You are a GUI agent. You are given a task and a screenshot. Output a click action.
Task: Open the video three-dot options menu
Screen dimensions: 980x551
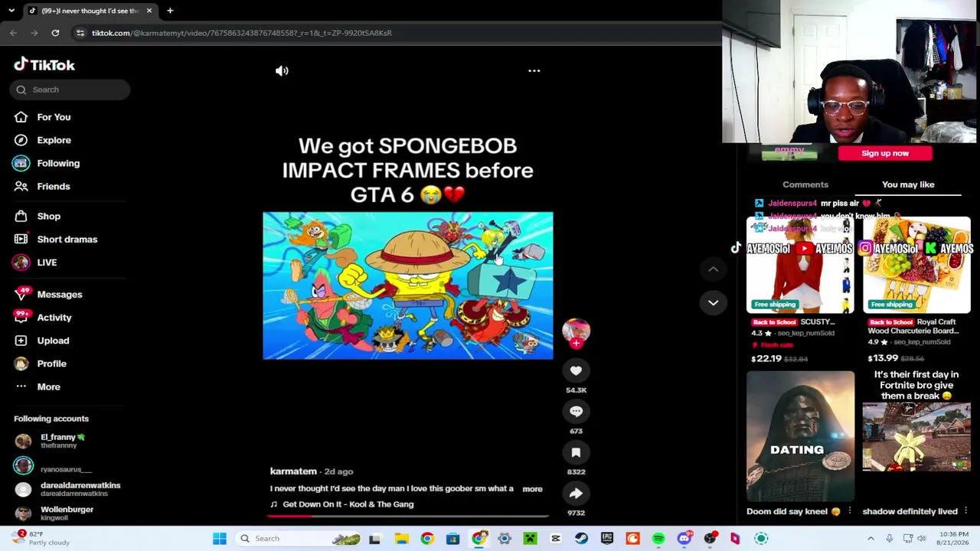(534, 70)
